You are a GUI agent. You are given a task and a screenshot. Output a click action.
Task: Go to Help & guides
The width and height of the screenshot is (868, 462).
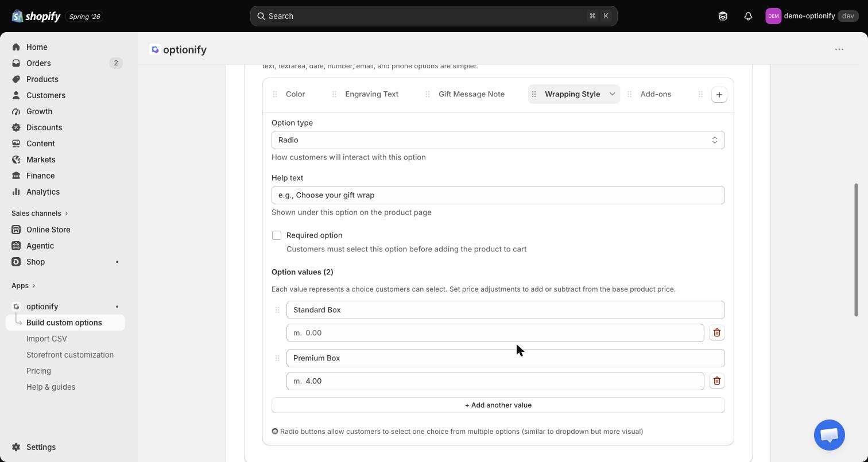[51, 387]
